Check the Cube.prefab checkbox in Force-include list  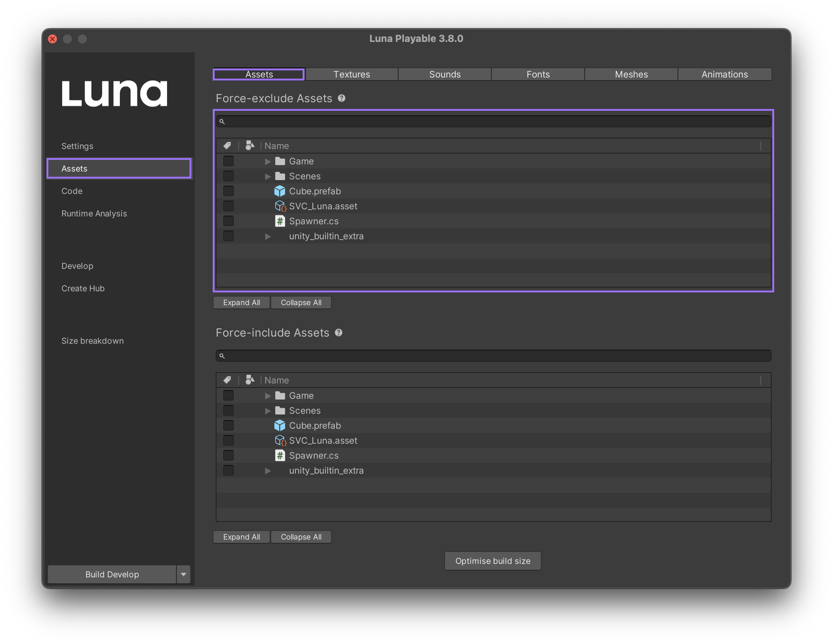[x=228, y=425]
